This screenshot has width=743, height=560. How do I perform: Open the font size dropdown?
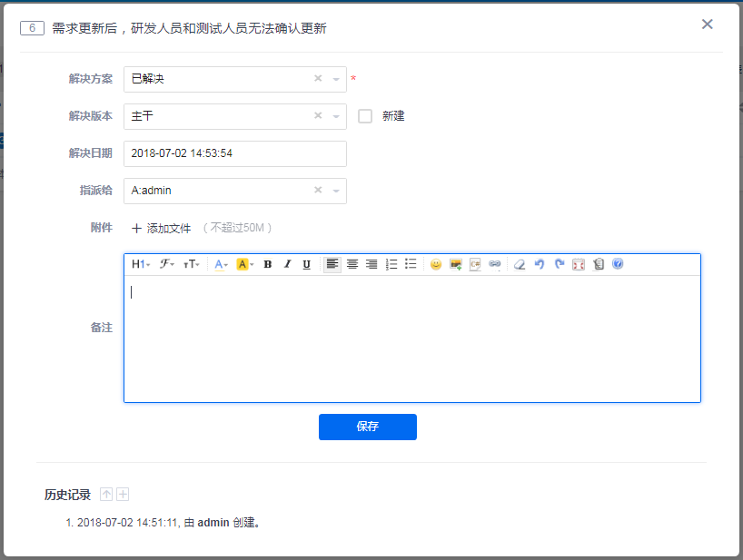point(192,264)
